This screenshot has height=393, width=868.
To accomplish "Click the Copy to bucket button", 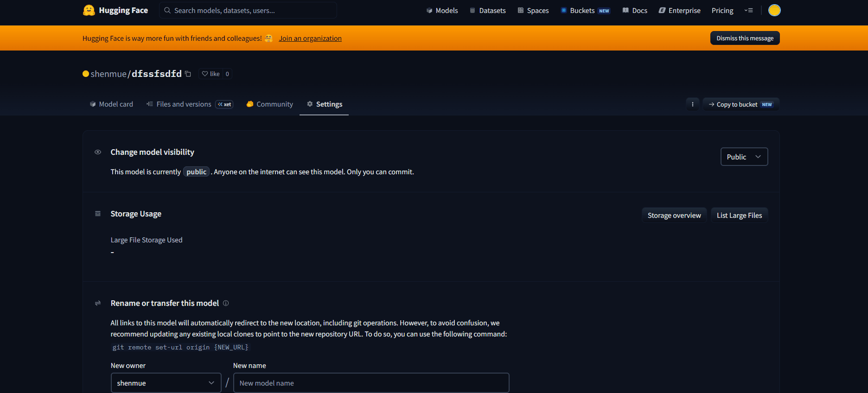I will (741, 104).
